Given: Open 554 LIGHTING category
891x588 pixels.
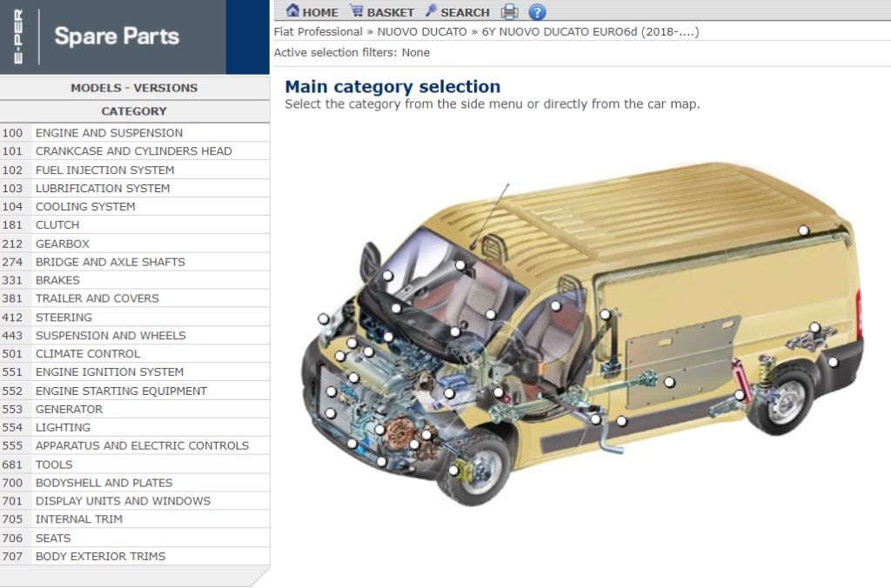Looking at the screenshot, I should [135, 427].
